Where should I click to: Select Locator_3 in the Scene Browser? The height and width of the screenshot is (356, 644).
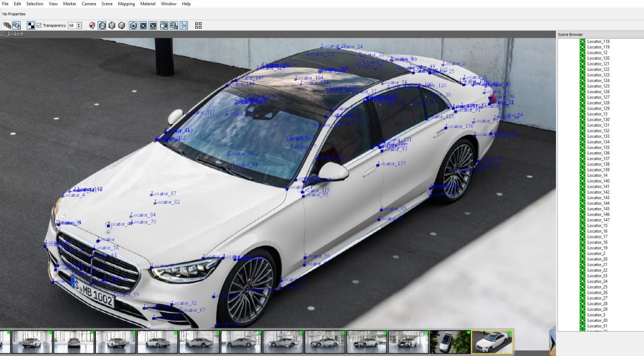pos(596,315)
